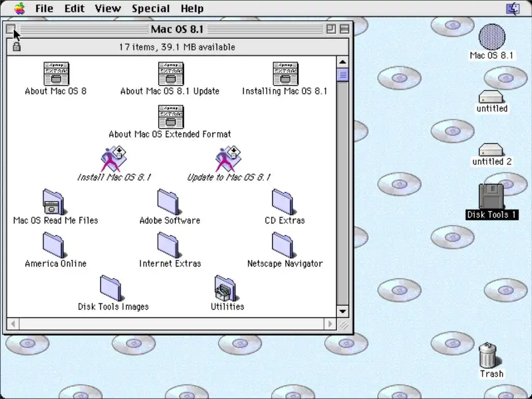532x399 pixels.
Task: Select the Update to Mac OS 8.1 installer icon
Action: 229,159
